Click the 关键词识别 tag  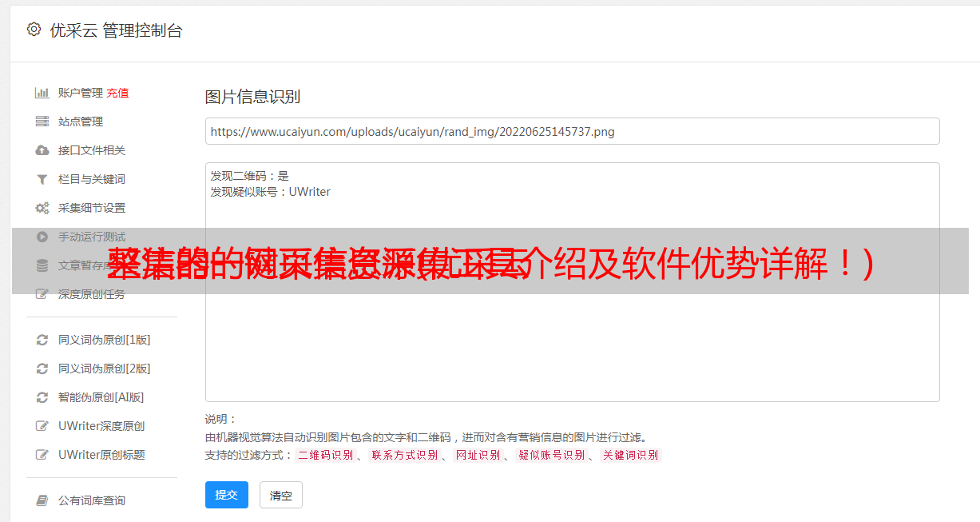[630, 455]
